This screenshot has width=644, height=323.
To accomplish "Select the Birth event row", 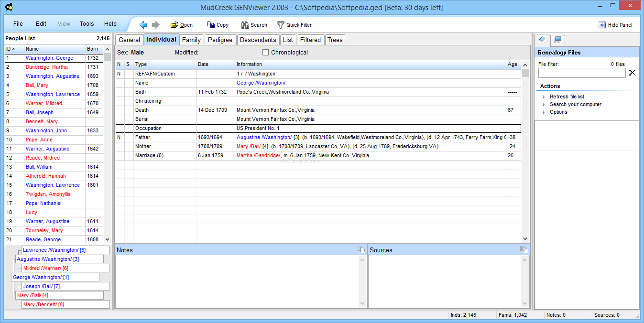I will click(318, 92).
